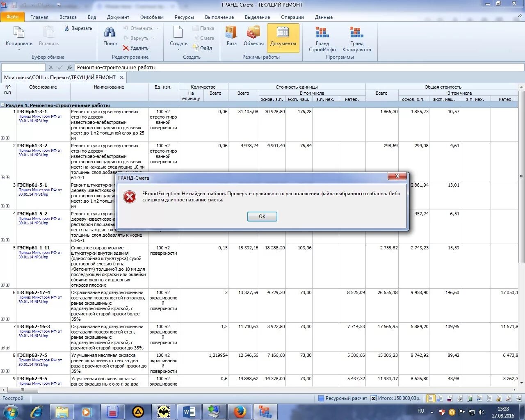Switch to the Главная ribbon tab
525x420 pixels.
point(39,17)
